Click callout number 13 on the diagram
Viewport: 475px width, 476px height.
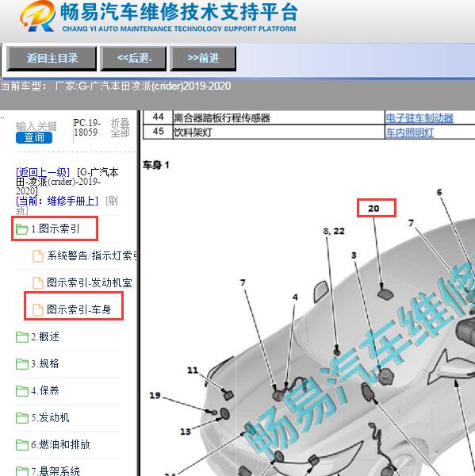pos(186,432)
